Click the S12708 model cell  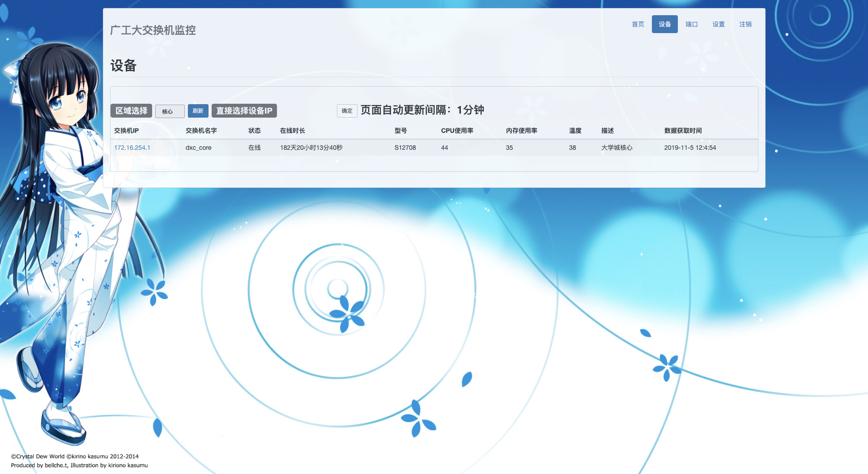(405, 148)
